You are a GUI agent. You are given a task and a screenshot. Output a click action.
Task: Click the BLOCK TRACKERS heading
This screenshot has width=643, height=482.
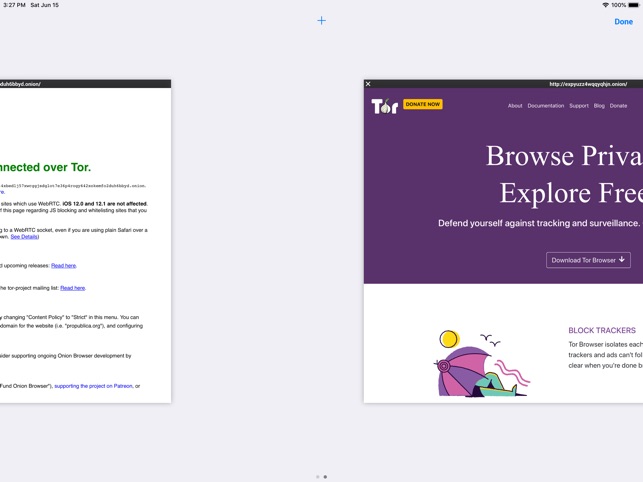pos(602,330)
